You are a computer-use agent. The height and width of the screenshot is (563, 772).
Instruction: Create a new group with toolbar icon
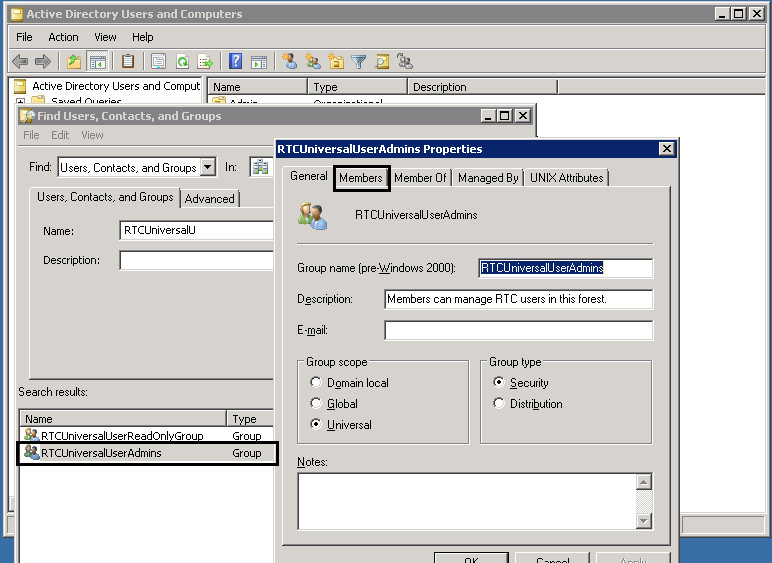click(313, 61)
